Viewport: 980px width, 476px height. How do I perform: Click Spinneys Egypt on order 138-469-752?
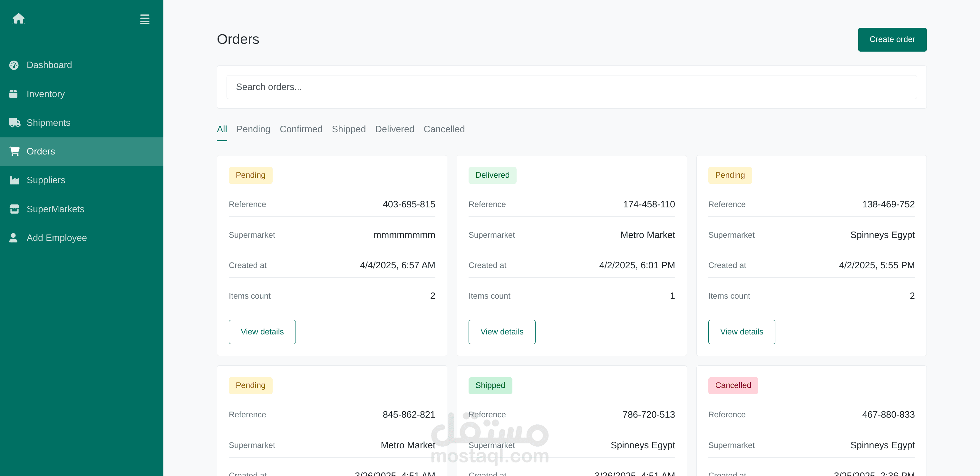click(x=882, y=235)
